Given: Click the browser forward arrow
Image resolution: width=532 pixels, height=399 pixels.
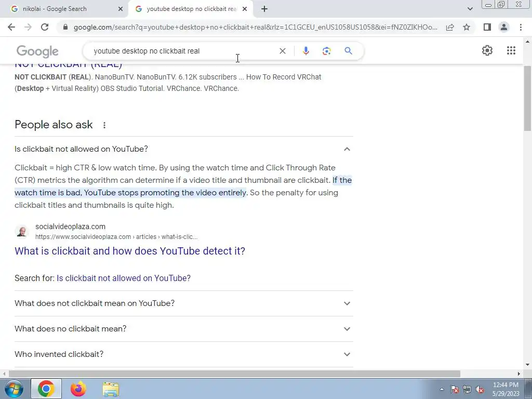Looking at the screenshot, I should pyautogui.click(x=28, y=27).
